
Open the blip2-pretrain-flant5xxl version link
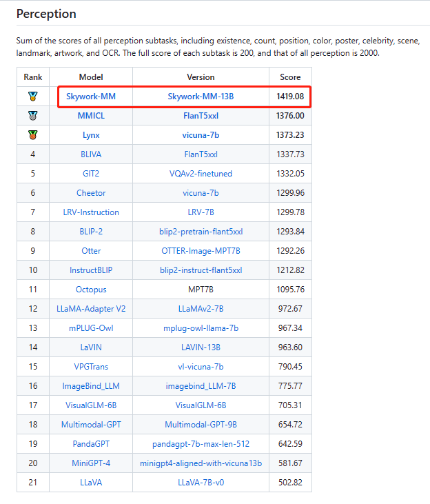tap(201, 232)
